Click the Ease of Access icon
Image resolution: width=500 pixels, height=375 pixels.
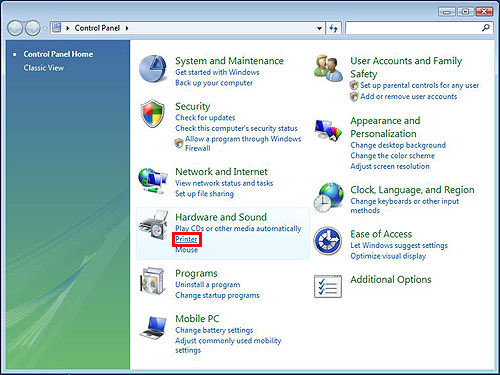328,240
